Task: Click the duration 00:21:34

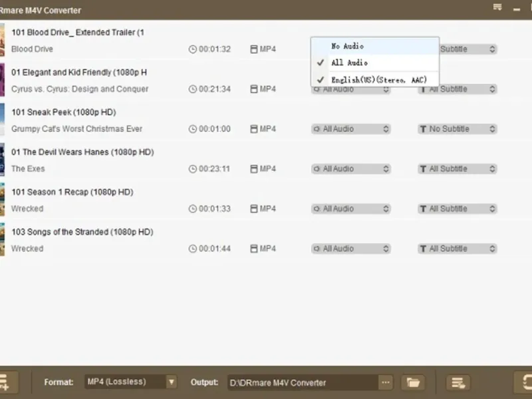Action: (x=215, y=89)
